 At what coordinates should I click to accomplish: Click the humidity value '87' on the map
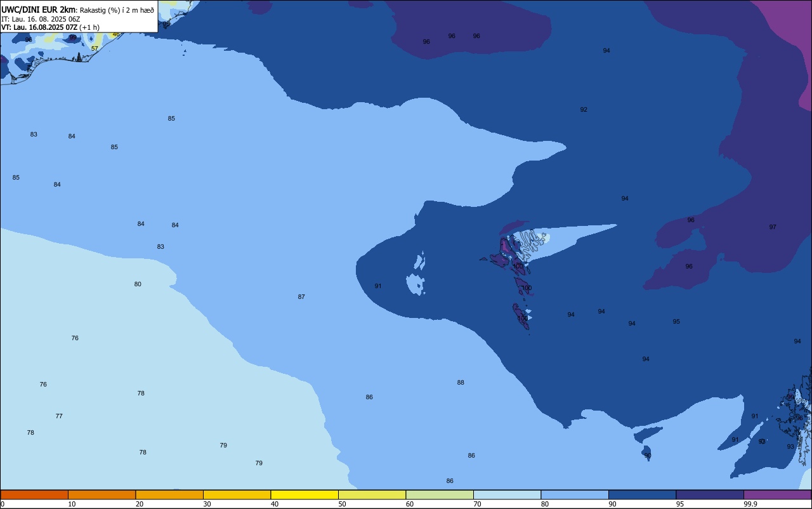(x=301, y=297)
